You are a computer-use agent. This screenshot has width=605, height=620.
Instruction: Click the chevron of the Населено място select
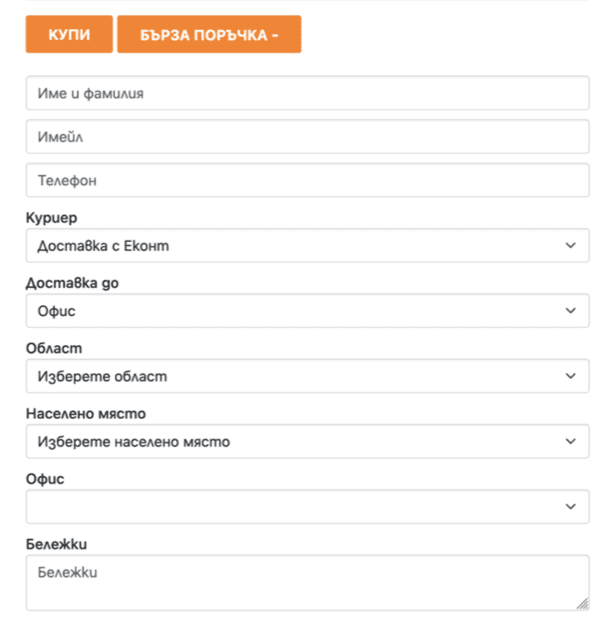[570, 441]
